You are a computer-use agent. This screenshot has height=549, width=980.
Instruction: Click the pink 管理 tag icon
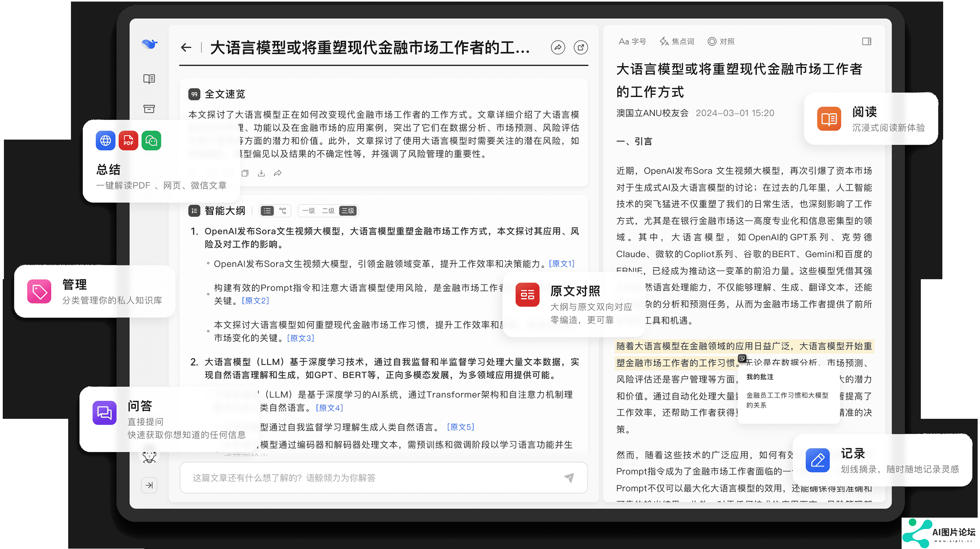tap(39, 291)
